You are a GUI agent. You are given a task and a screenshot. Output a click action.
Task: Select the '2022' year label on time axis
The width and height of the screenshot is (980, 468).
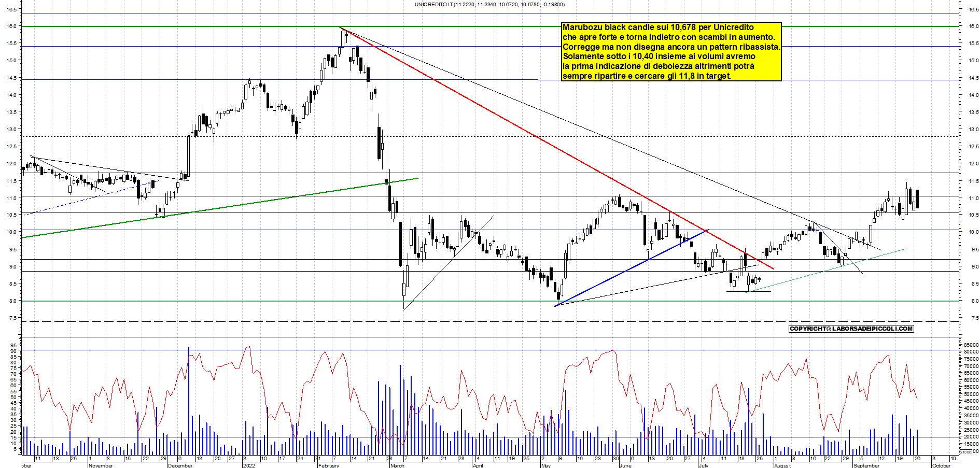249,465
